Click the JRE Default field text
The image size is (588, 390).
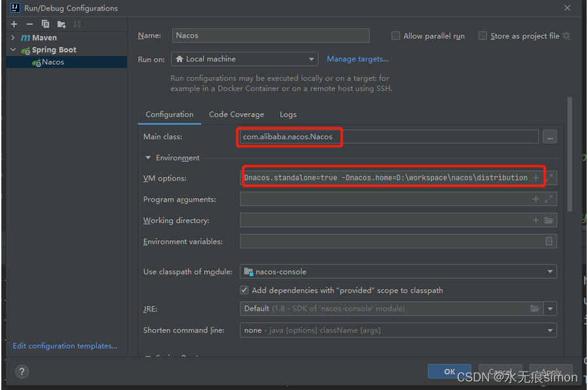[324, 309]
